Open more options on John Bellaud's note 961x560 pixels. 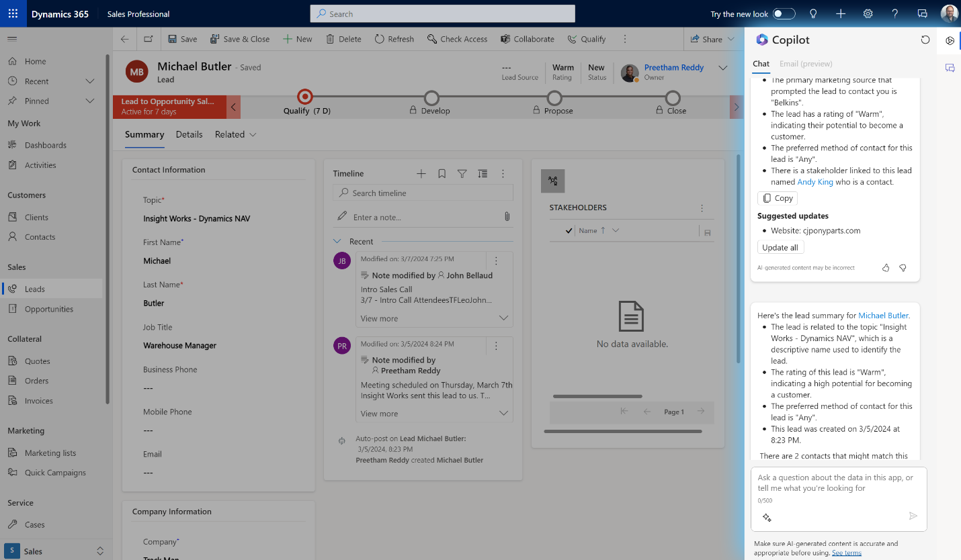pyautogui.click(x=496, y=261)
